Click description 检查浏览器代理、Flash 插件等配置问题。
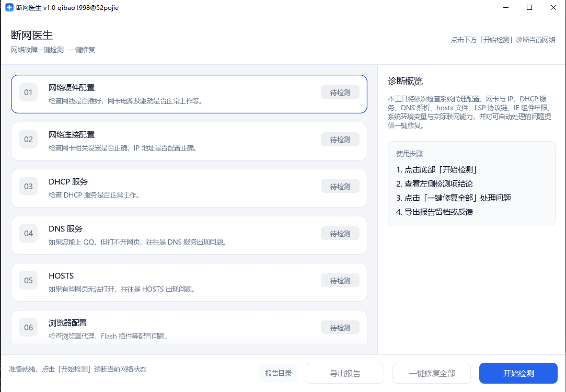This screenshot has height=392, width=566. click(108, 337)
